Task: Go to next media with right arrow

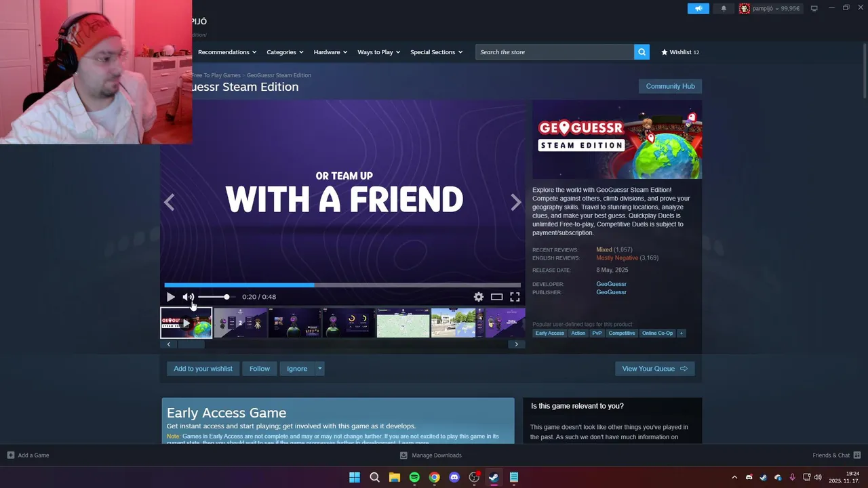Action: click(x=516, y=202)
